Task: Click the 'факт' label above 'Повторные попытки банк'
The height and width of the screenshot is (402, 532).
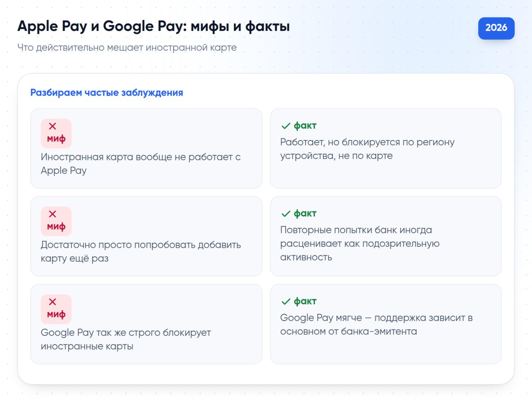Action: pos(305,214)
